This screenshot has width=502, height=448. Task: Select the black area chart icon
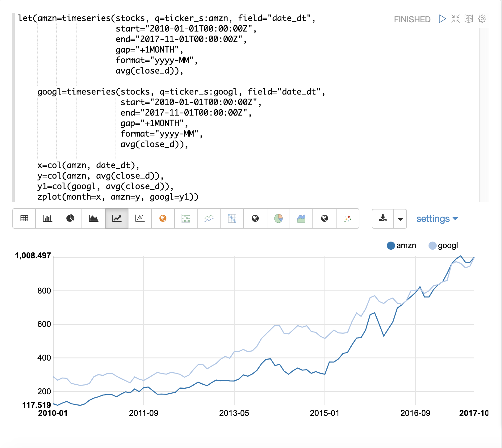pyautogui.click(x=94, y=218)
